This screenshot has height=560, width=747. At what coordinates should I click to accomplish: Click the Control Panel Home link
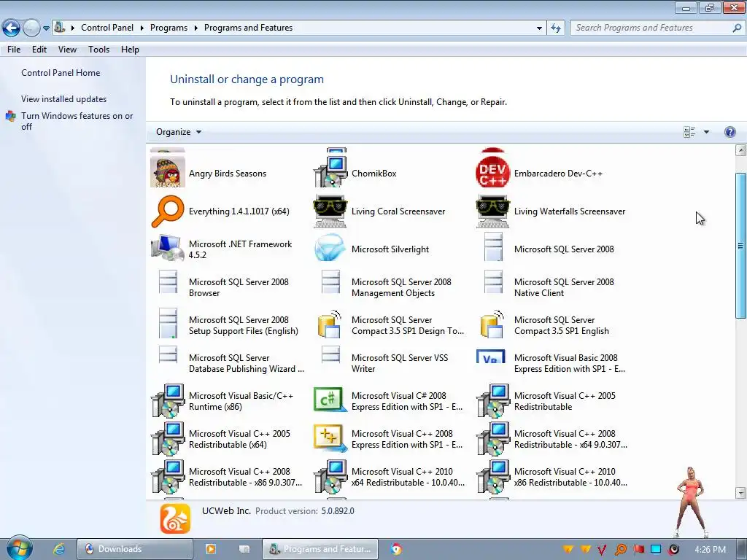coord(61,73)
